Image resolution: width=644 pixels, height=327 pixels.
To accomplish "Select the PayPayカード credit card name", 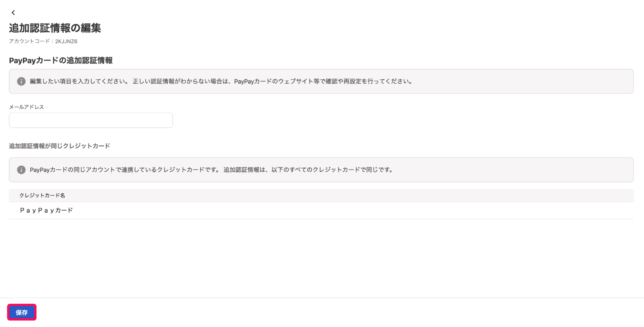I will (x=46, y=210).
